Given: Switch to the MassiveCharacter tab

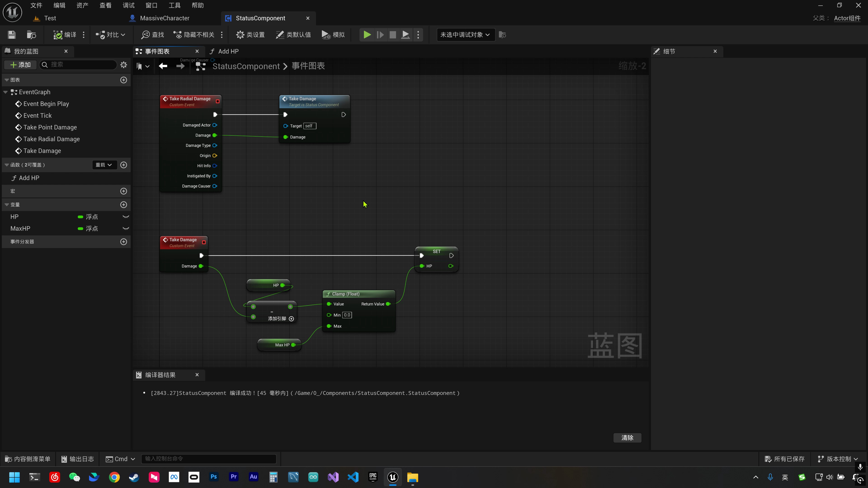Looking at the screenshot, I should (165, 18).
